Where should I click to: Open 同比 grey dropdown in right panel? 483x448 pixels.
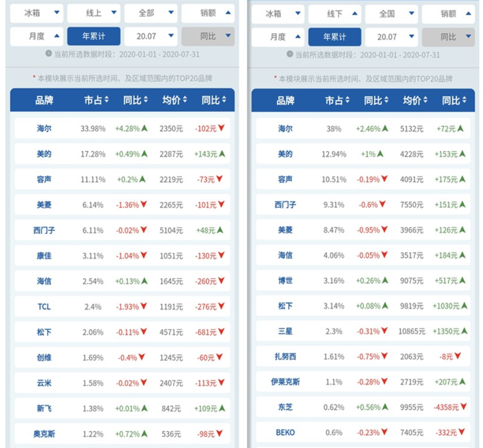coord(448,37)
